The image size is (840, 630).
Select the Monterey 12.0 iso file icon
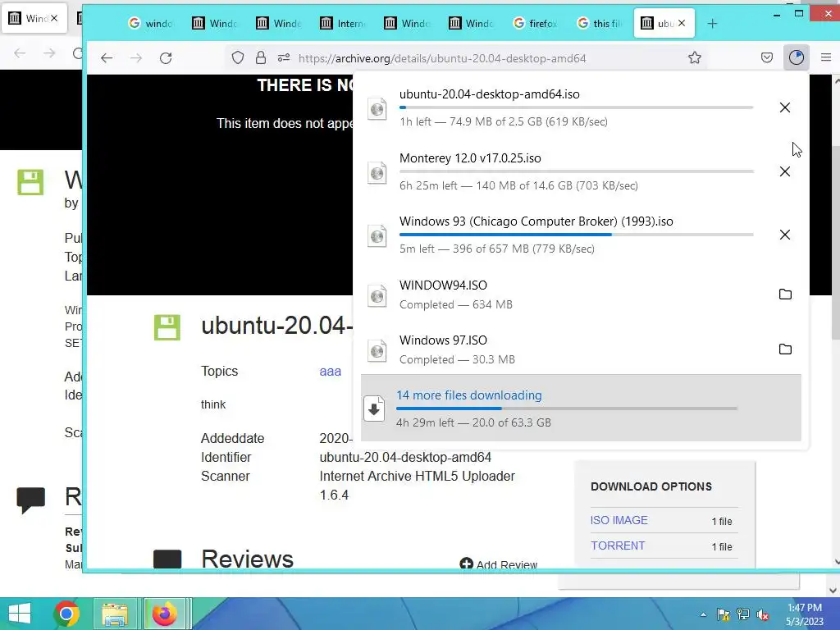click(x=377, y=173)
